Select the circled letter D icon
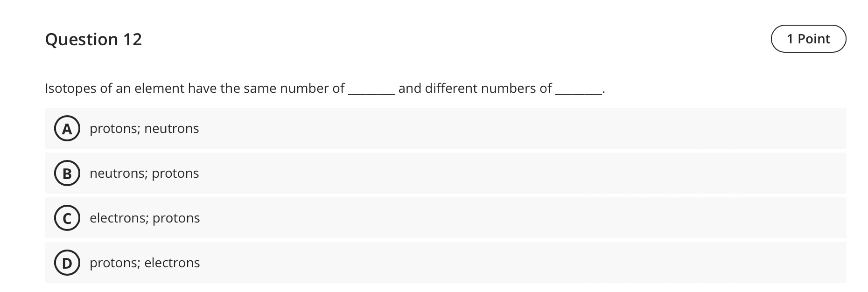 pyautogui.click(x=67, y=263)
